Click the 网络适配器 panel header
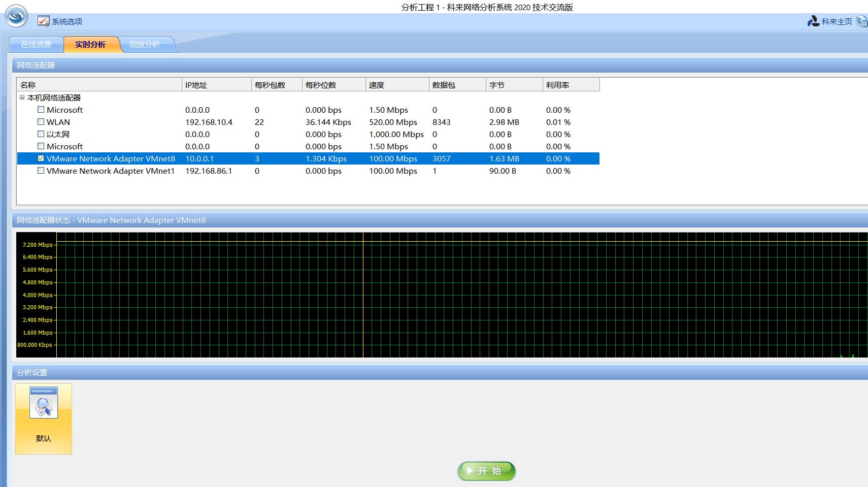868x487 pixels. click(x=440, y=65)
